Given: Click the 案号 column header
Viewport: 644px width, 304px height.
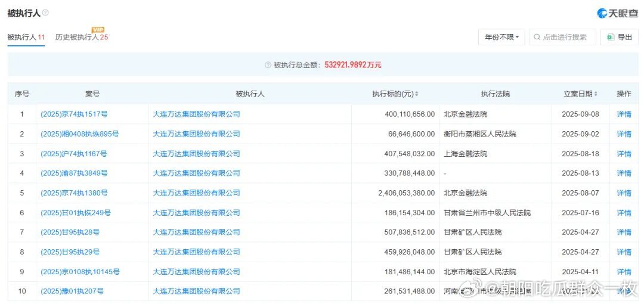Looking at the screenshot, I should (x=92, y=94).
